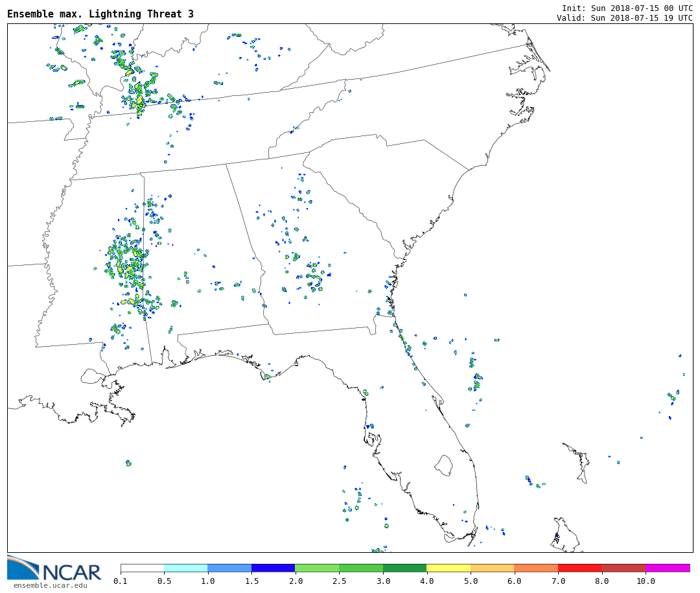700x593 pixels.
Task: Click the colorbar label 10.0
Action: point(646,581)
